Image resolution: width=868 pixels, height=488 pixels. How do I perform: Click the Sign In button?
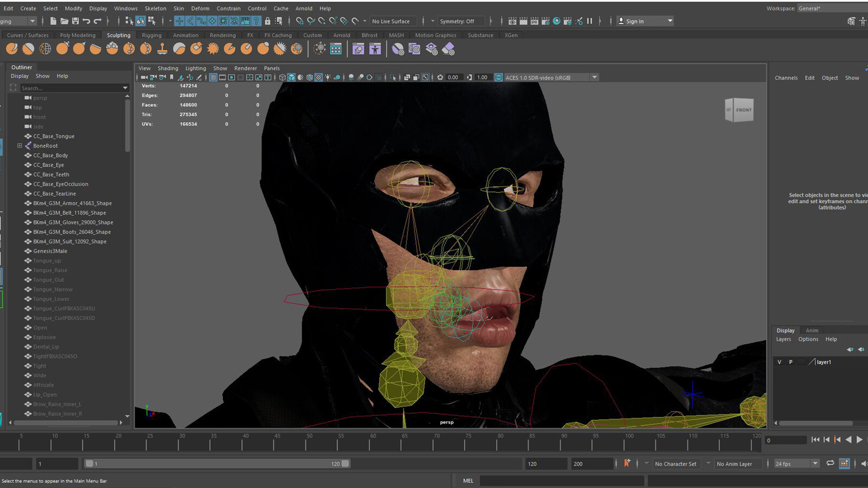point(644,21)
